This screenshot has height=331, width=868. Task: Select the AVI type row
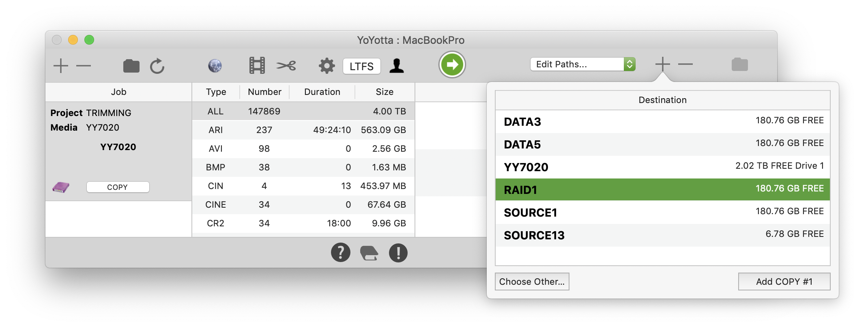point(303,148)
